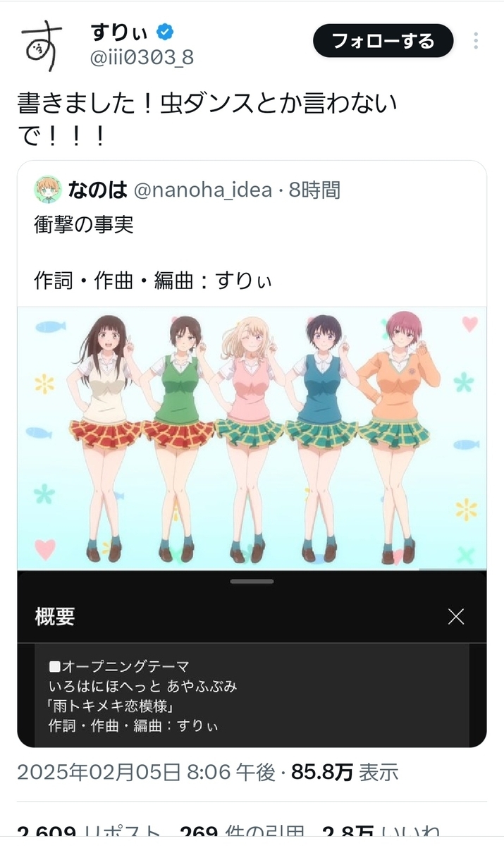Open the anime girls image in quoted post
The image size is (504, 846).
coord(252,438)
